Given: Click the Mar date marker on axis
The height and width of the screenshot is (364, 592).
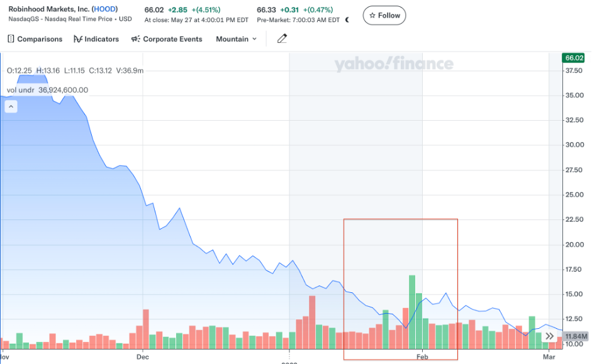Looking at the screenshot, I should tap(548, 356).
